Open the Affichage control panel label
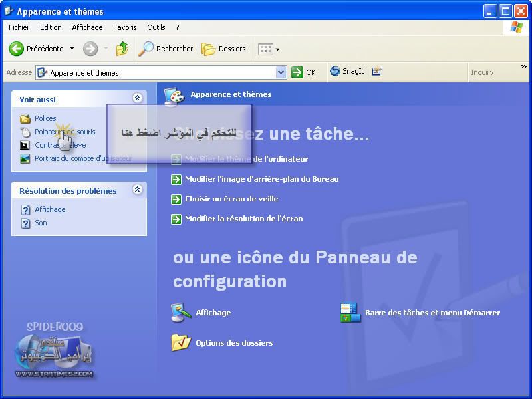Viewport: 532px width, 399px height. click(x=213, y=313)
